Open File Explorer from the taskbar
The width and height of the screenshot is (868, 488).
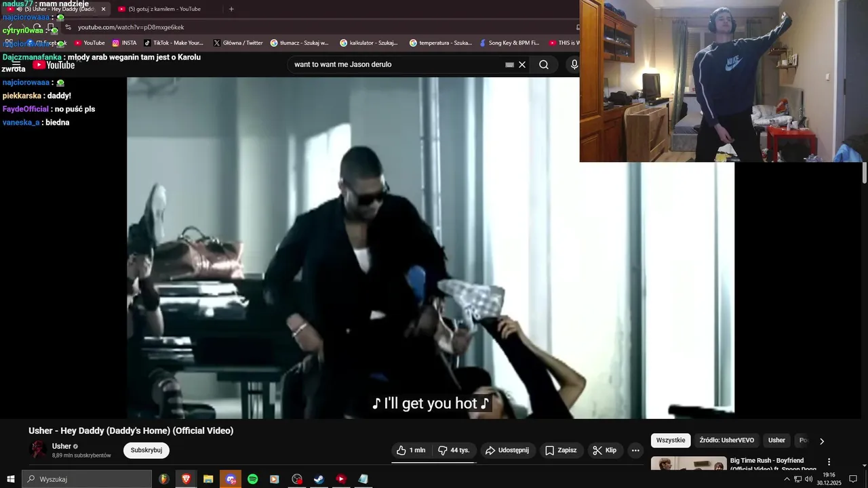208,479
